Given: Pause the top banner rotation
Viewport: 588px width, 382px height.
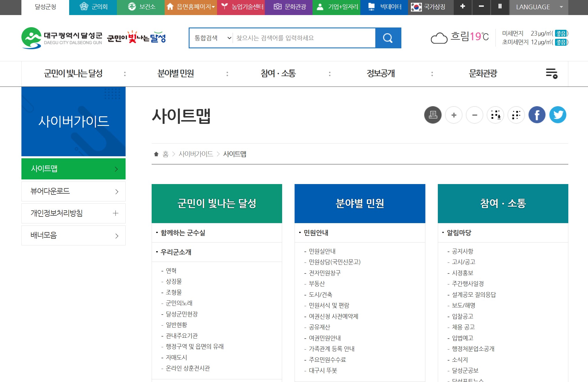Looking at the screenshot, I should tap(500, 7).
